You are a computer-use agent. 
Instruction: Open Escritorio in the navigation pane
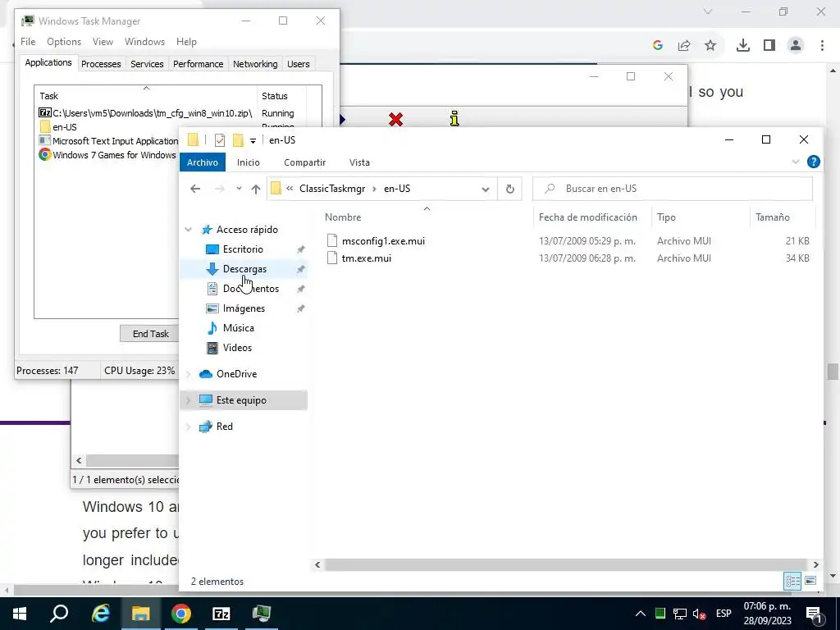tap(243, 249)
